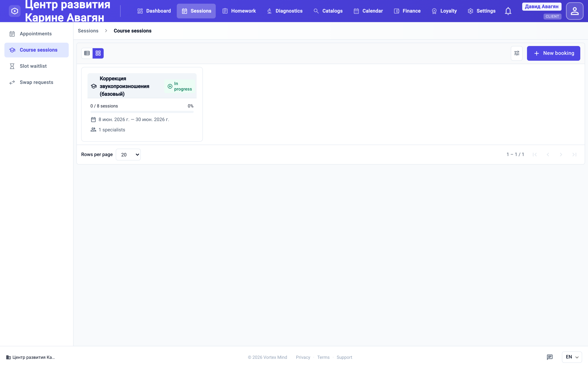
Task: Click Course sessions breadcrumb text
Action: [132, 31]
